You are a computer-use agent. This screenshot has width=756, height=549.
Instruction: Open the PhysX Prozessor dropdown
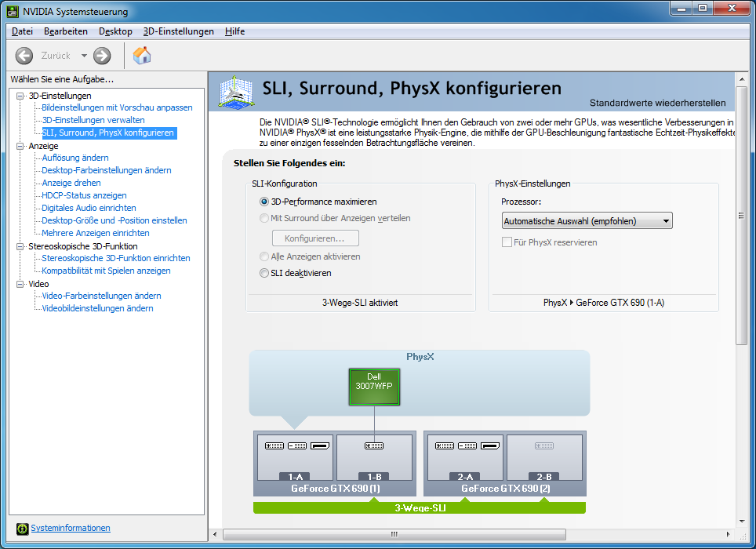[x=587, y=220]
